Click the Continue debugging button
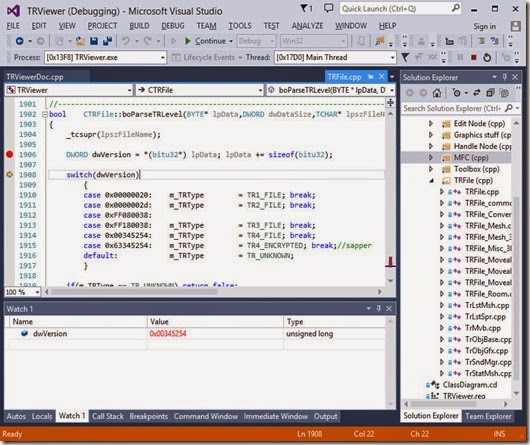530x445 pixels. [x=206, y=41]
